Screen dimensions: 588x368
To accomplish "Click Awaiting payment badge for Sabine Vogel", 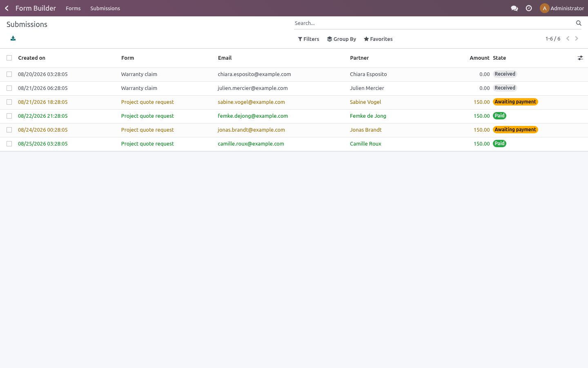I will (x=515, y=102).
